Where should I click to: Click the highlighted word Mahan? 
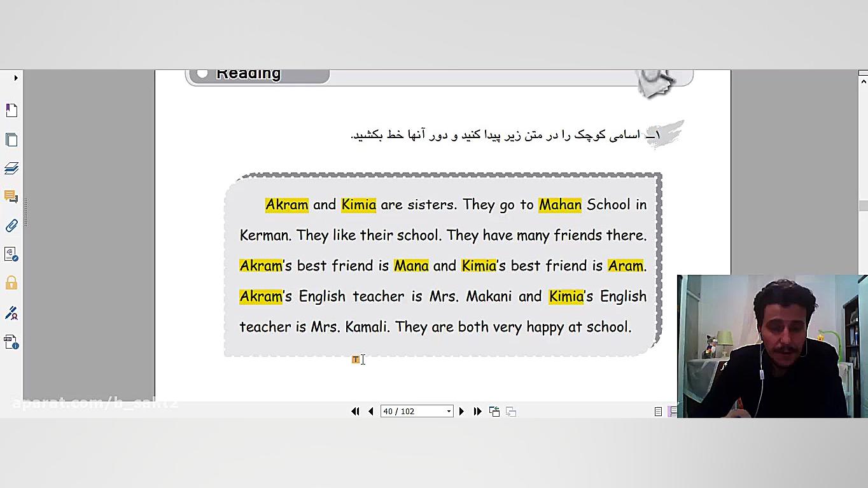pyautogui.click(x=560, y=204)
